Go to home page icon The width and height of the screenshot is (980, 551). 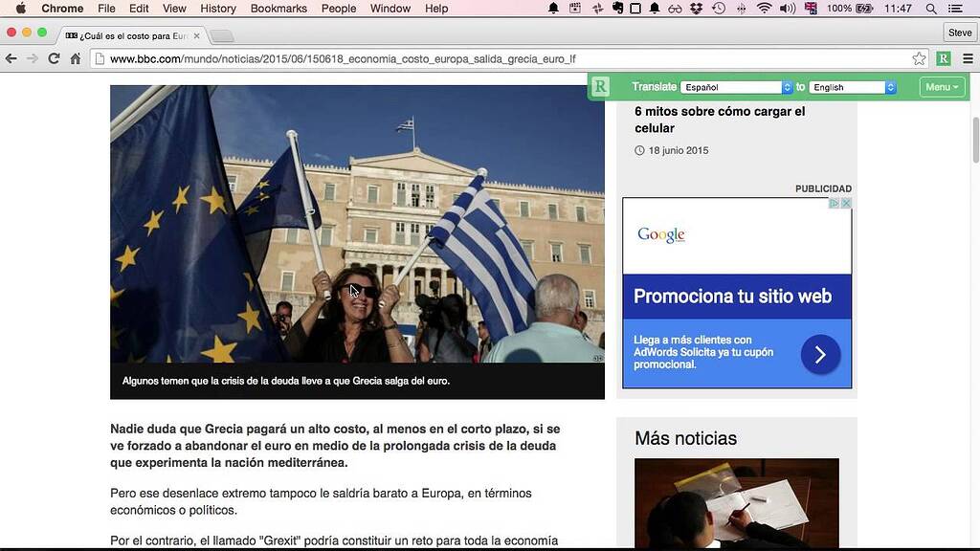tap(76, 59)
